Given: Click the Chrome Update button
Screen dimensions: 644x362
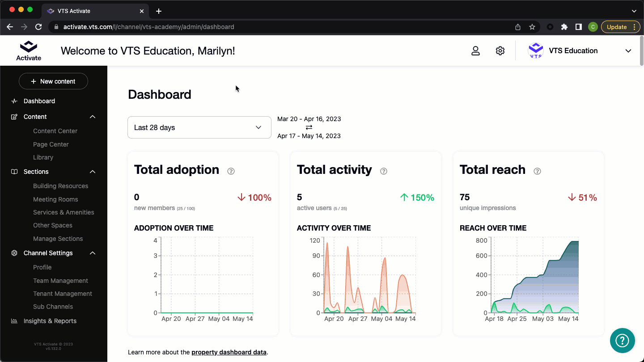Looking at the screenshot, I should 621,27.
